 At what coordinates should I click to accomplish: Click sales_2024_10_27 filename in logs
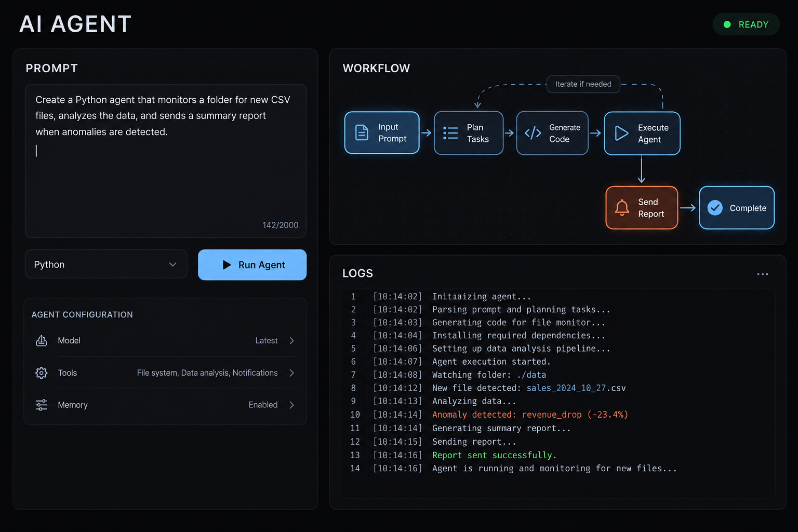[566, 388]
